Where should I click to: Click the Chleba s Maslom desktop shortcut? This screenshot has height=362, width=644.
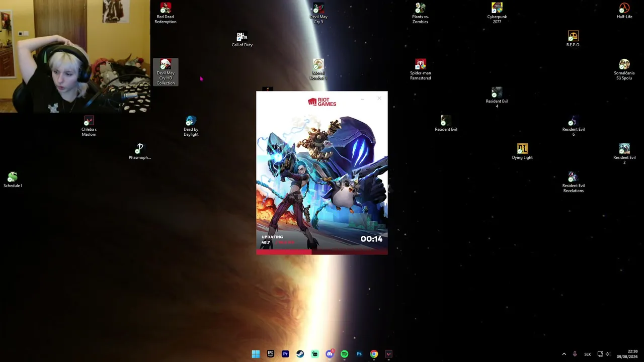[x=89, y=126]
